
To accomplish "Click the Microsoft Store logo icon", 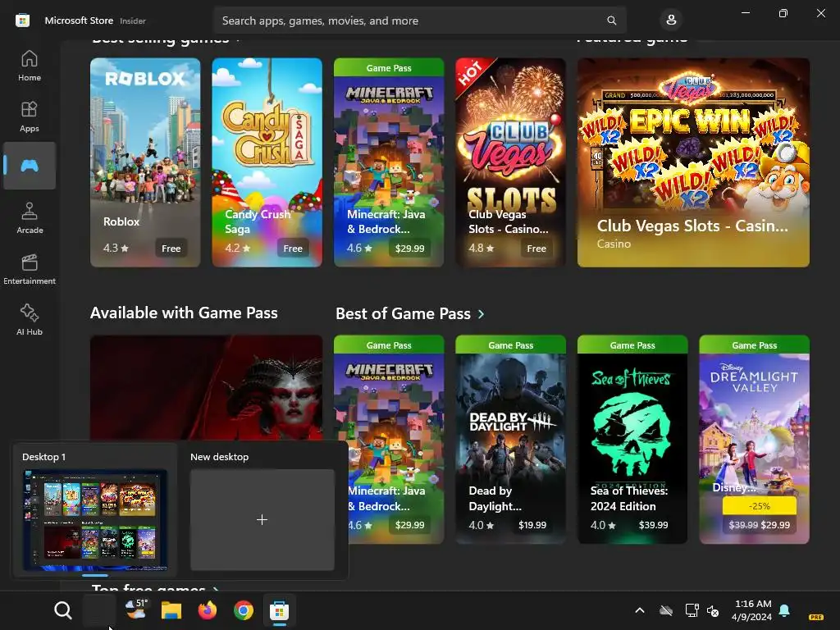I will coord(22,21).
